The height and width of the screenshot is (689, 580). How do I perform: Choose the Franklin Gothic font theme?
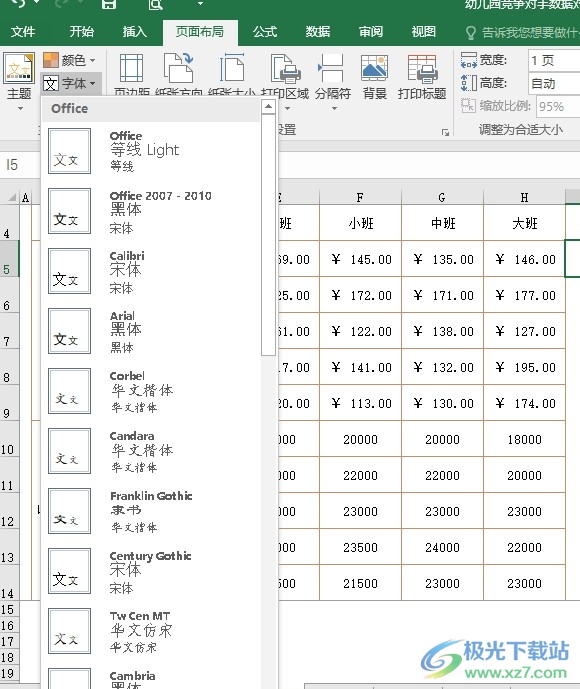pyautogui.click(x=151, y=511)
